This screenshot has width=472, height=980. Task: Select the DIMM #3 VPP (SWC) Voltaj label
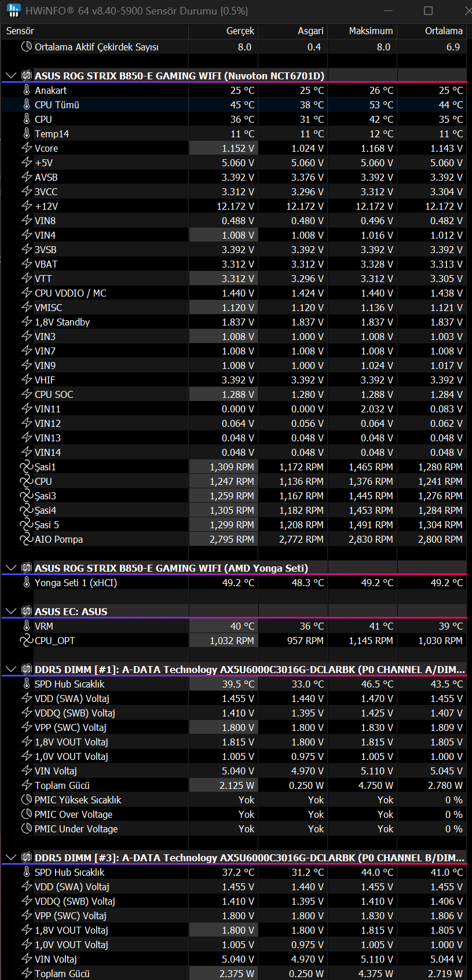tap(71, 915)
